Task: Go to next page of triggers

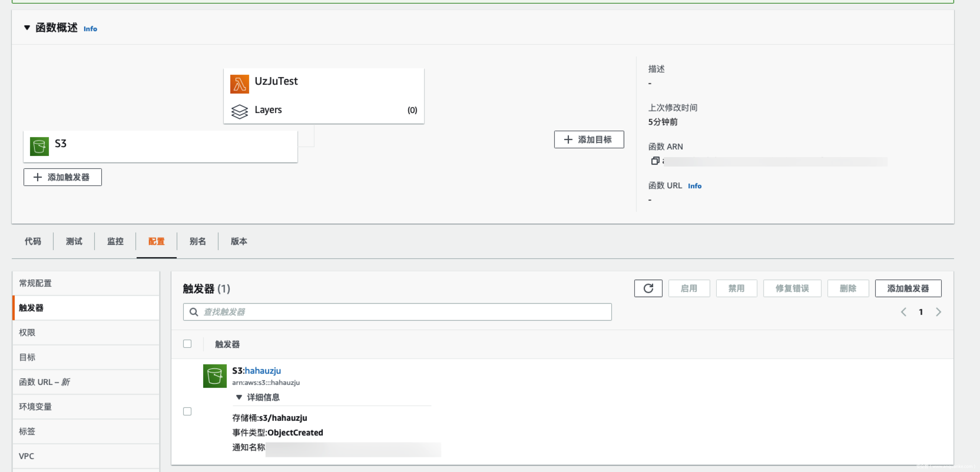Action: 938,312
